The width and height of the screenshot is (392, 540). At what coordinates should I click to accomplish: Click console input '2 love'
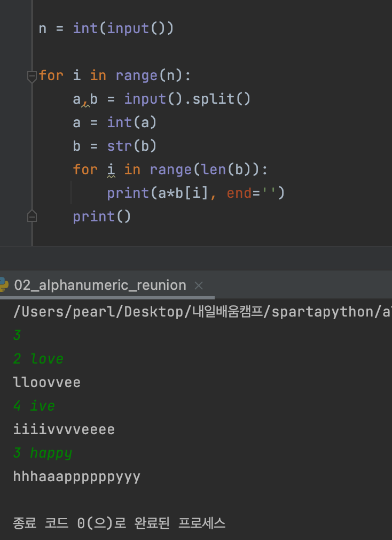(x=38, y=359)
